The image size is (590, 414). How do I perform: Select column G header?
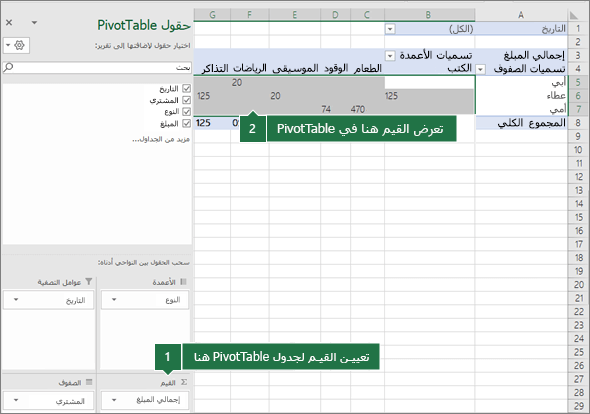pyautogui.click(x=212, y=15)
